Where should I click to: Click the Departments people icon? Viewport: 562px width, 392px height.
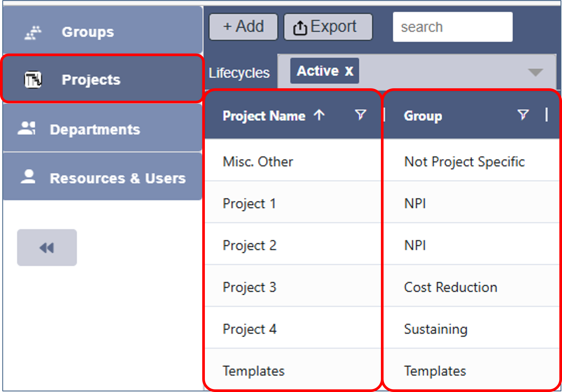27,128
